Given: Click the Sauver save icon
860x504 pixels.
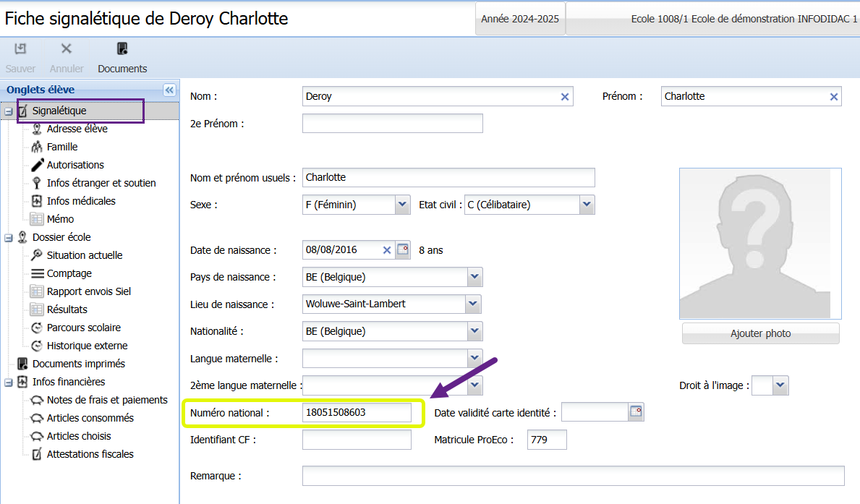Looking at the screenshot, I should tap(20, 49).
